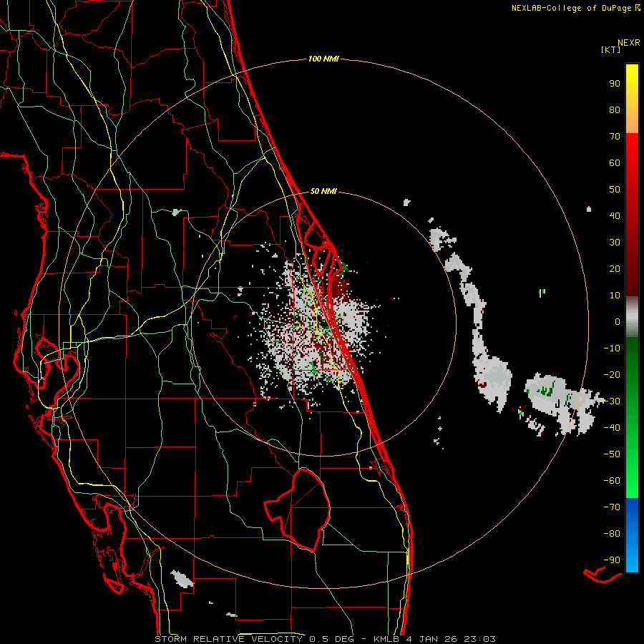Click the 70 value on the velocity scale

pos(615,137)
